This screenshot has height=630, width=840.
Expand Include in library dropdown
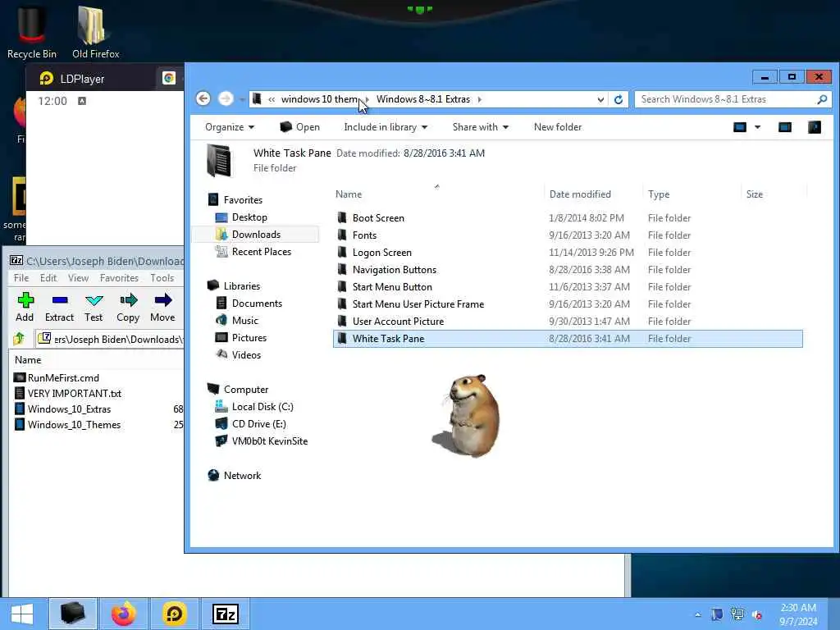pos(386,127)
